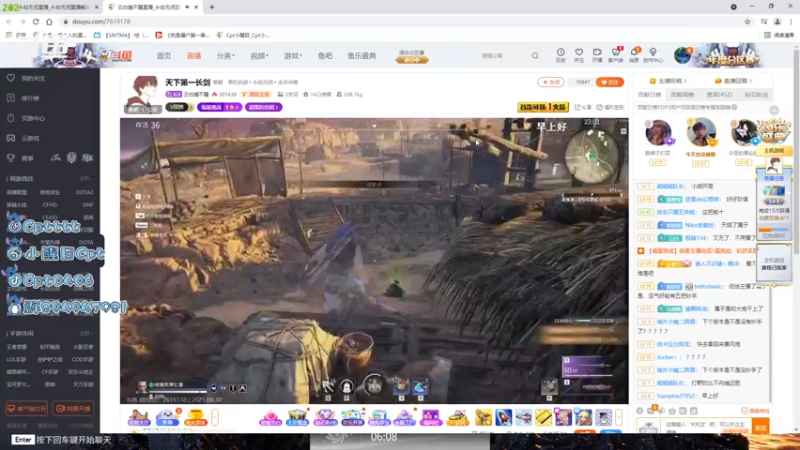The image size is (800, 450).
Task: Click the orange 发送 send button
Action: coord(760,428)
